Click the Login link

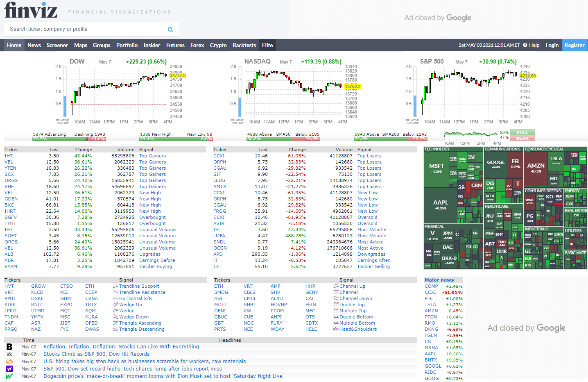click(552, 45)
